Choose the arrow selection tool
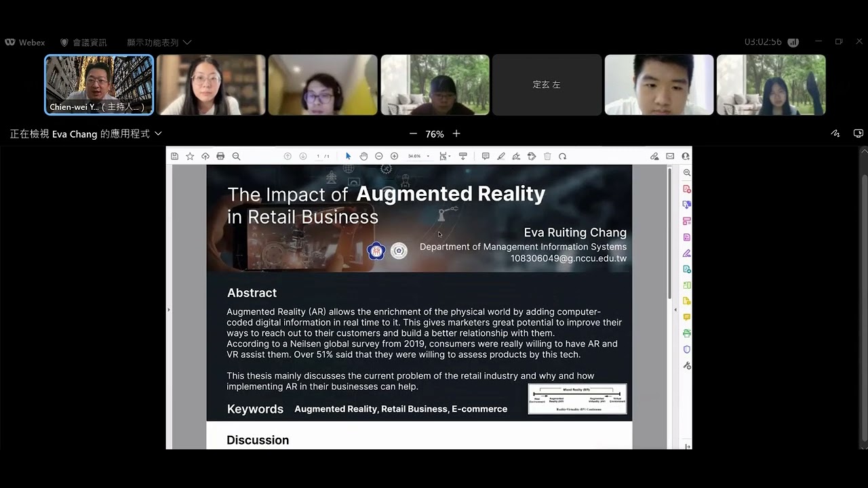 (348, 156)
